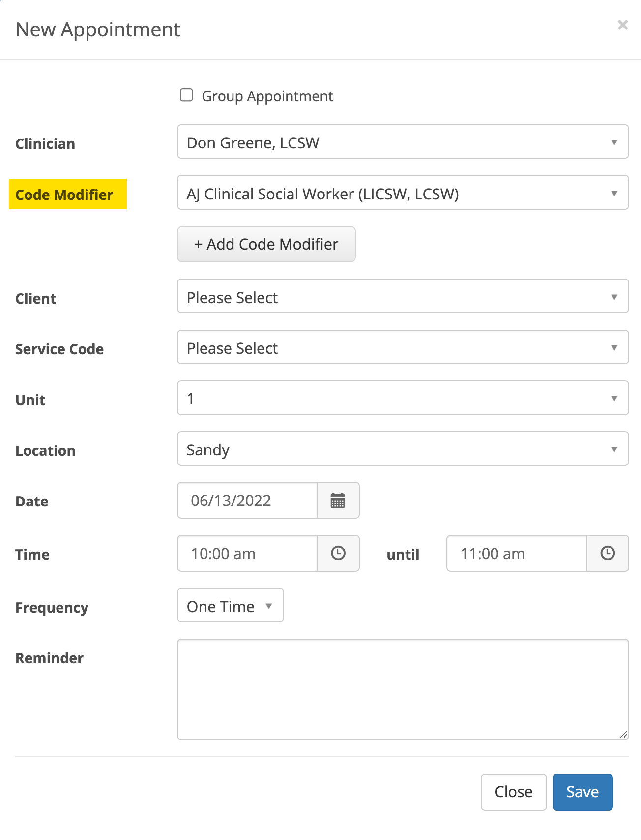Open the date picker calendar icon
641x840 pixels.
338,501
